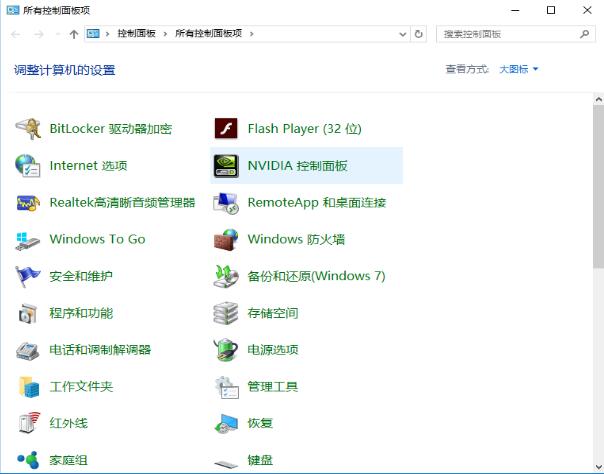Open the 键盘 keyboard icon
Image resolution: width=604 pixels, height=474 pixels.
(x=226, y=463)
